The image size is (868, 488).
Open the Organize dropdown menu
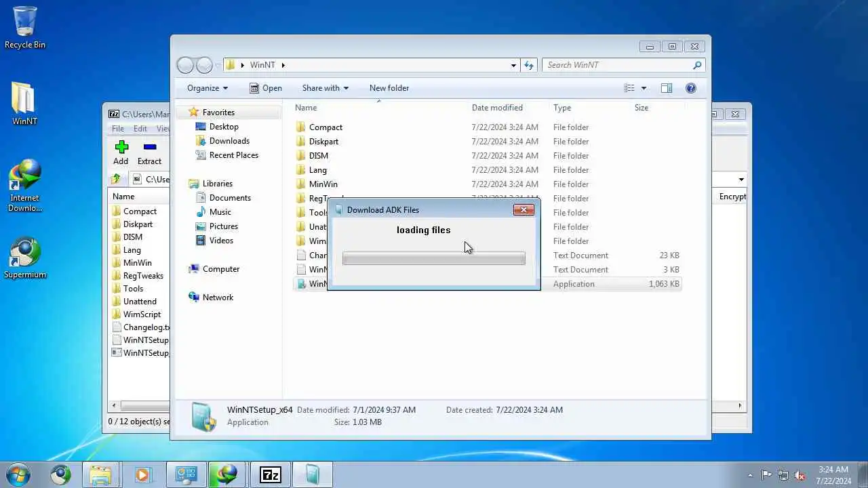coord(208,88)
